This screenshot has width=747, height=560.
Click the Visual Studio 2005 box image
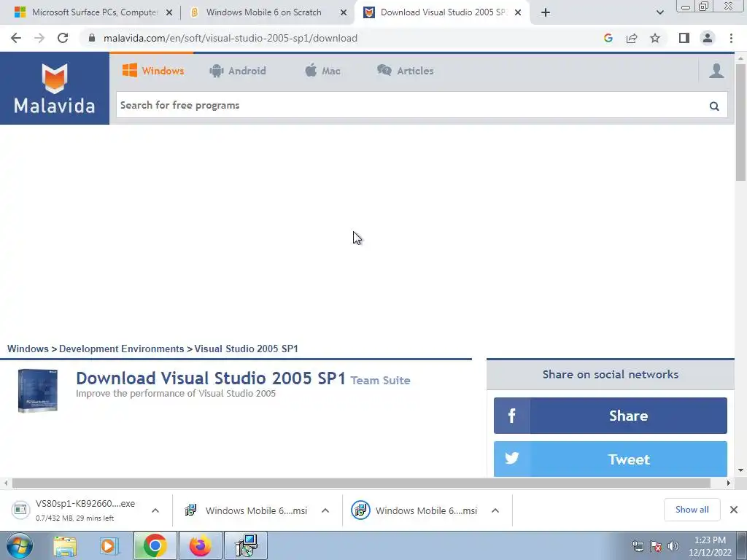[x=38, y=391]
